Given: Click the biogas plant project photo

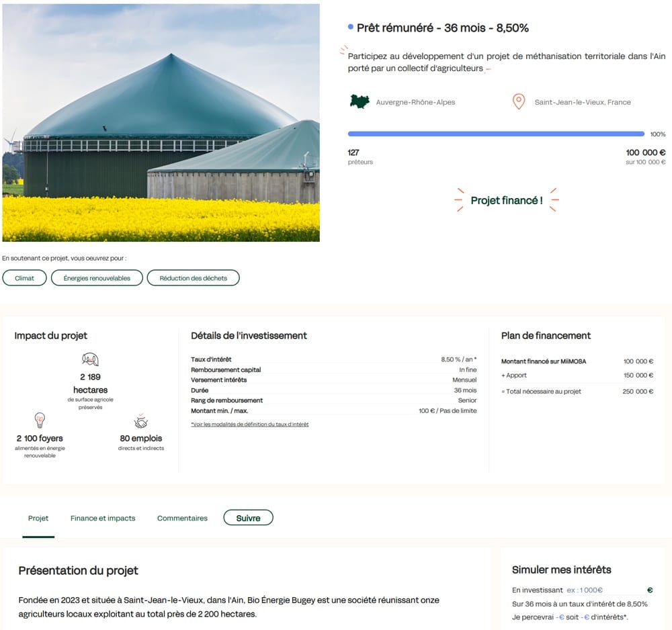Looking at the screenshot, I should point(161,122).
